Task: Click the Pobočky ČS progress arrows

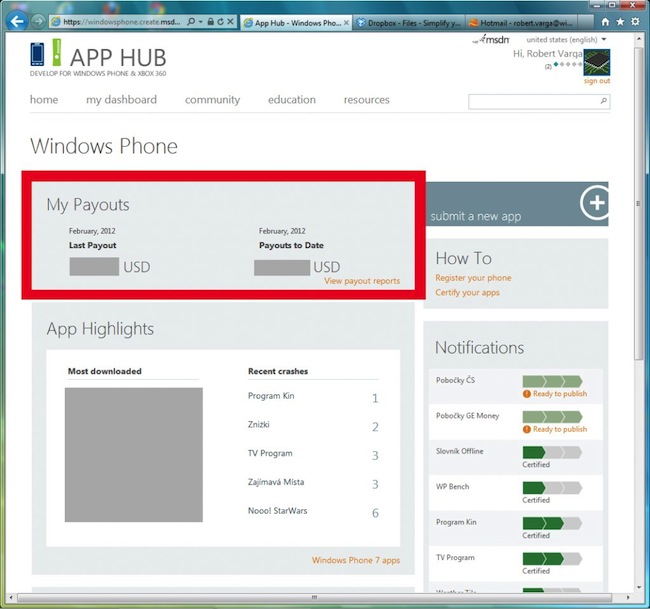Action: tap(552, 381)
